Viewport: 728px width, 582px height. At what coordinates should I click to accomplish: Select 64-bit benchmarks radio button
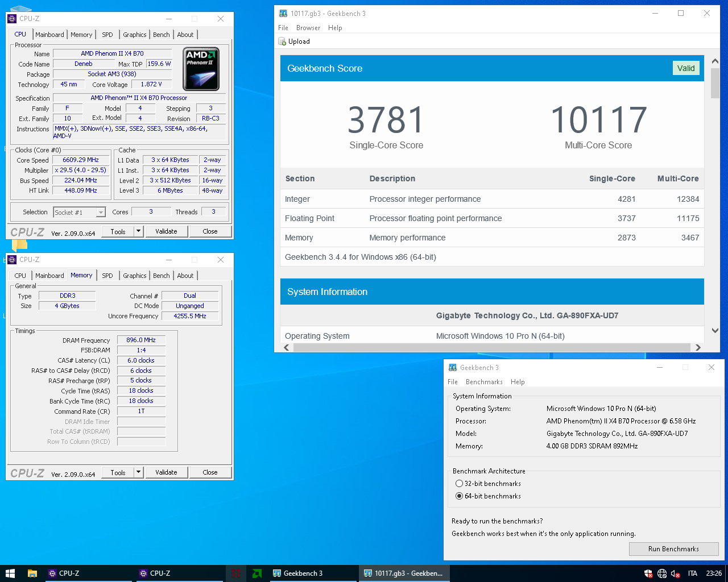459,496
